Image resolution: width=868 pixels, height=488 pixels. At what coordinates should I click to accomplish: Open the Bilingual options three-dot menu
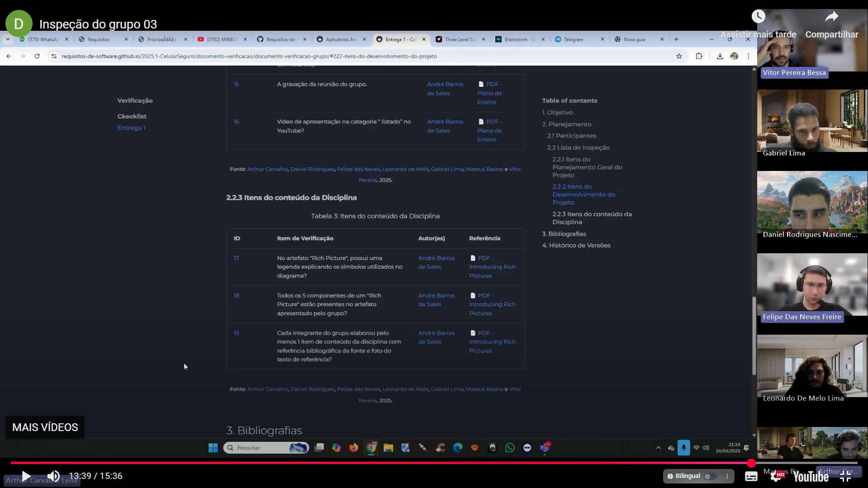coord(727,476)
